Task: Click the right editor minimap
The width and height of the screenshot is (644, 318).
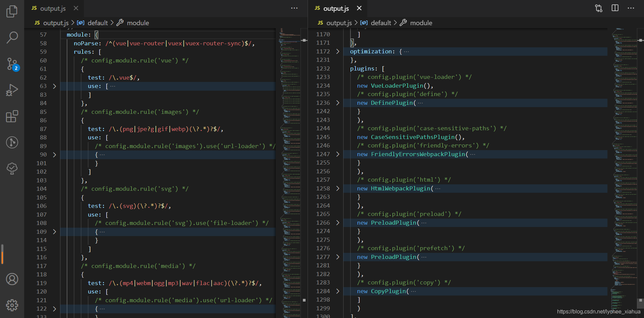Action: pos(624,173)
